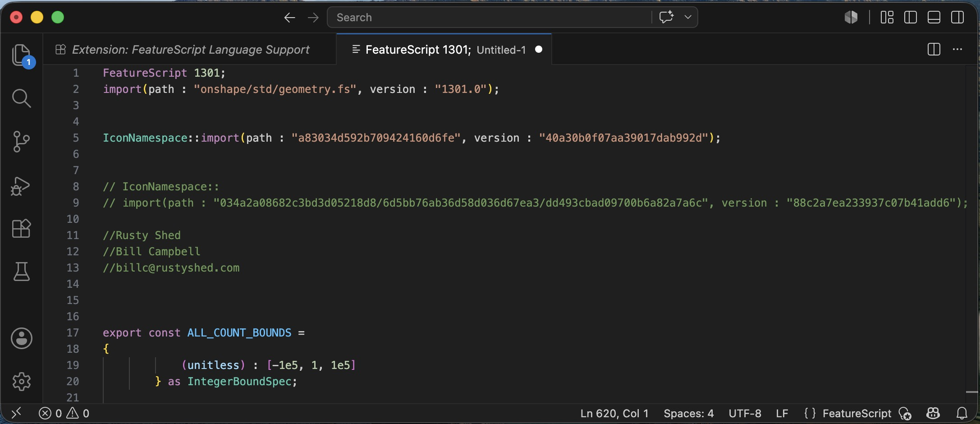Toggle the bottom panel visibility
980x424 pixels.
(x=934, y=17)
